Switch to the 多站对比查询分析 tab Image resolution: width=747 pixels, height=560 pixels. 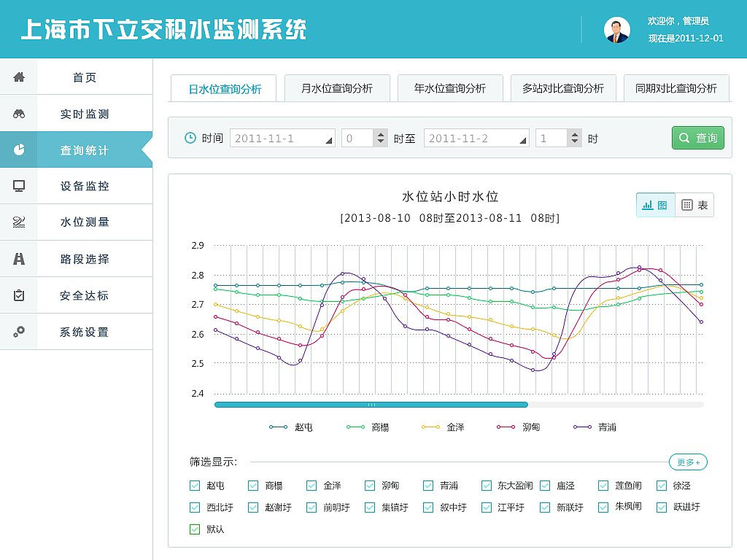[x=564, y=88]
